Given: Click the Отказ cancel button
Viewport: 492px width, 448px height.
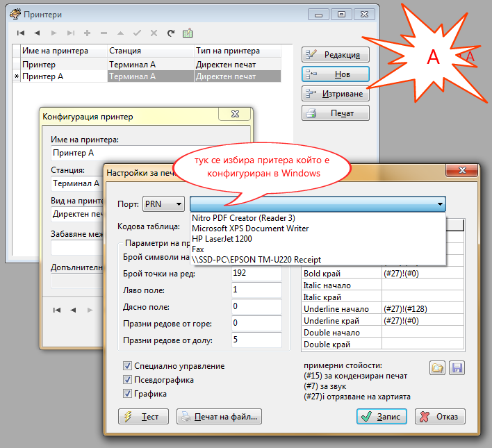Looking at the screenshot, I should tap(440, 417).
